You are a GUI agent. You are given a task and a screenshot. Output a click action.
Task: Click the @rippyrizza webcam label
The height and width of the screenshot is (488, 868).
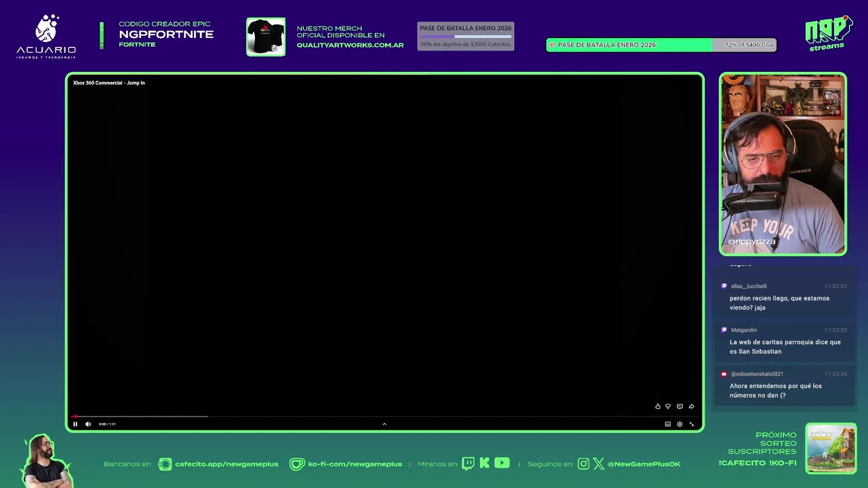pyautogui.click(x=751, y=241)
